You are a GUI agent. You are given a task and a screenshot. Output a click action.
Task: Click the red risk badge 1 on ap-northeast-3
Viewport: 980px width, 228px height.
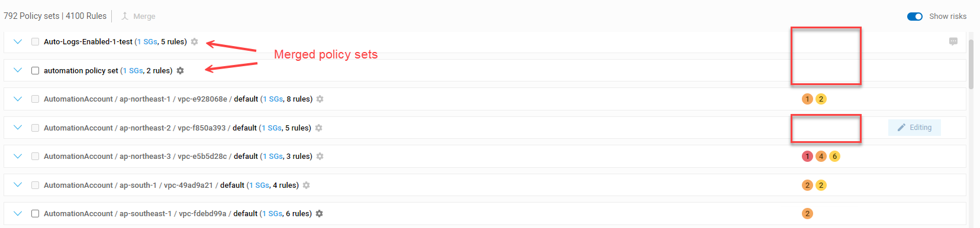click(807, 157)
